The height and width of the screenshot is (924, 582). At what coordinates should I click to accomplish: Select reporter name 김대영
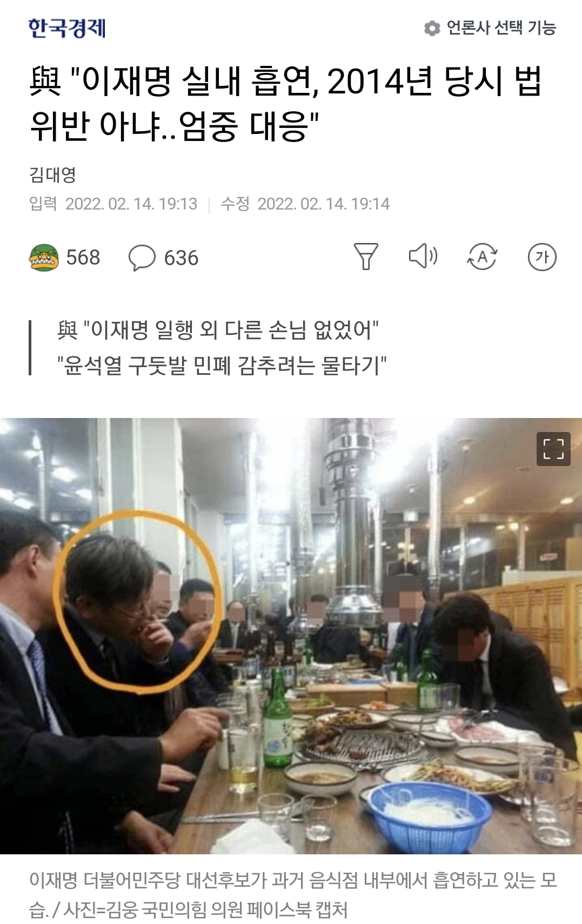coord(52,174)
